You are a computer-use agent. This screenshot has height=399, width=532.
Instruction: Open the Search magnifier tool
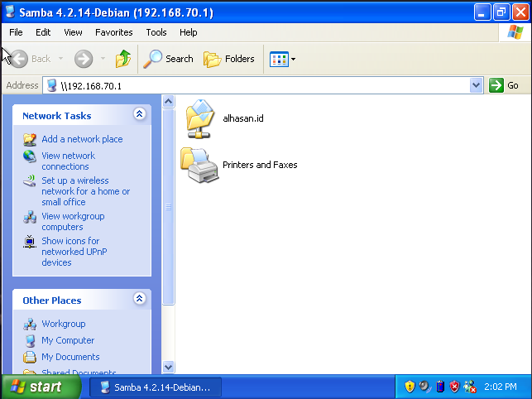tap(168, 59)
